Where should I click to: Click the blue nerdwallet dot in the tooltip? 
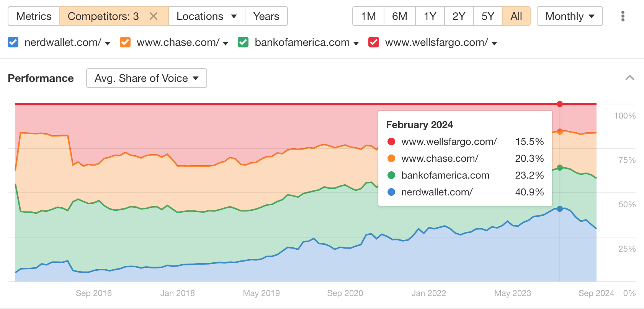(x=391, y=192)
